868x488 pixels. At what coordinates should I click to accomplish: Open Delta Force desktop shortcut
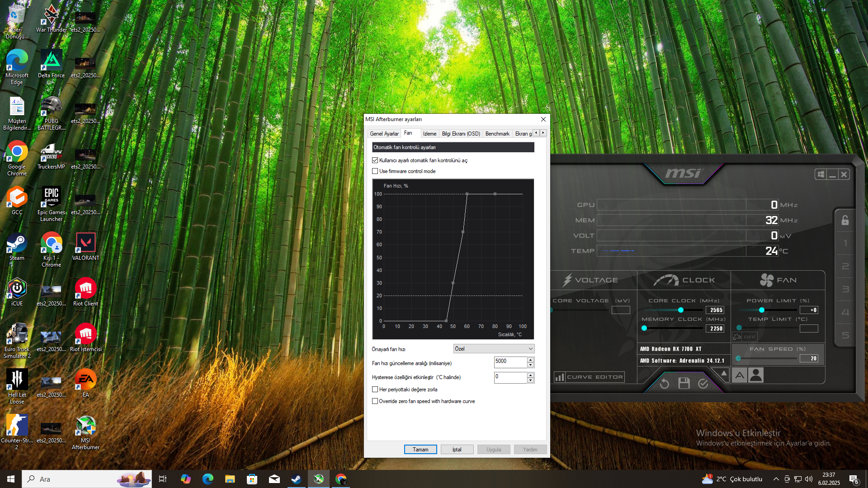(51, 64)
